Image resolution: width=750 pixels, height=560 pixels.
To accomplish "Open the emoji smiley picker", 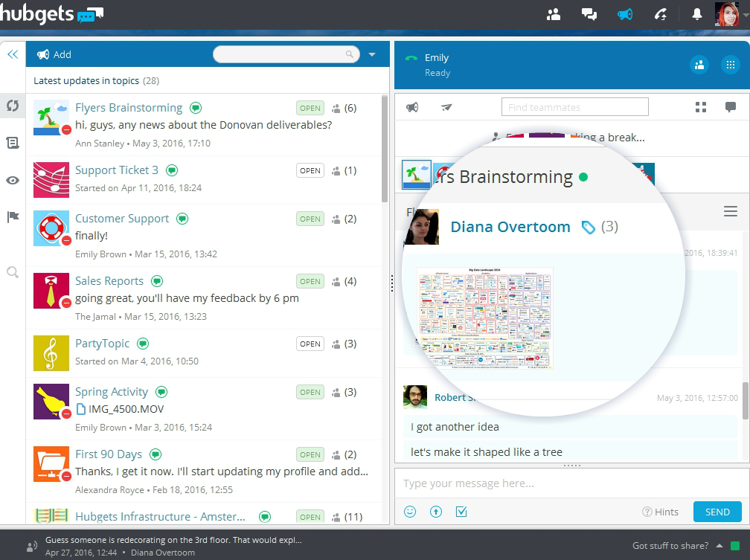I will [x=410, y=512].
